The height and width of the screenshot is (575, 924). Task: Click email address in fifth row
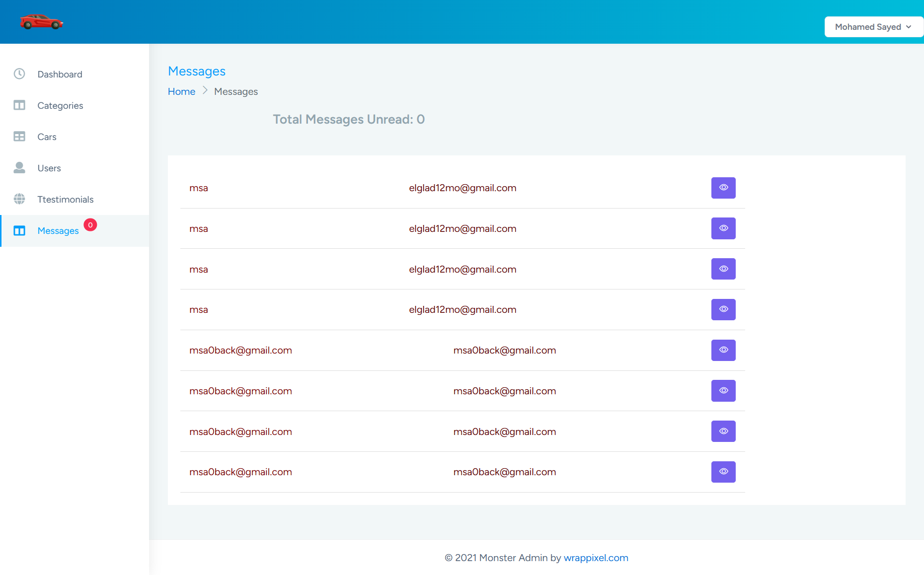point(505,351)
